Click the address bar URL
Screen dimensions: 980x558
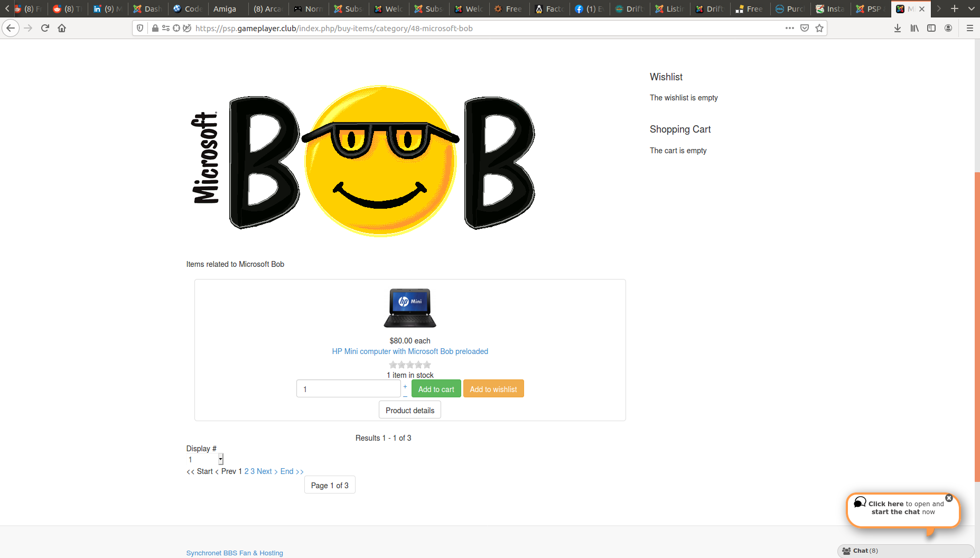[x=334, y=29]
